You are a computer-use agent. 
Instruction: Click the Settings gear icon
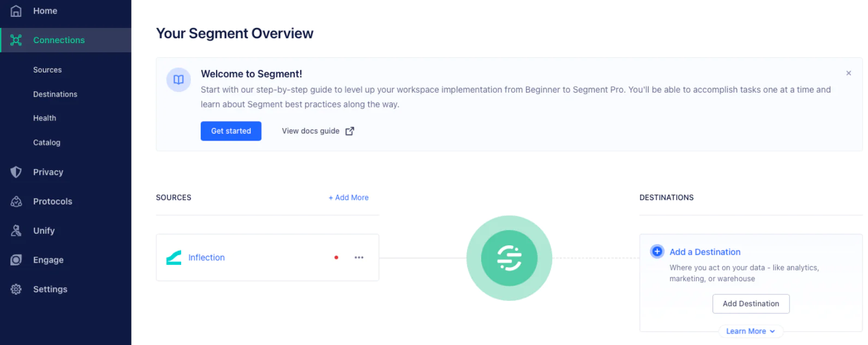[x=16, y=289]
